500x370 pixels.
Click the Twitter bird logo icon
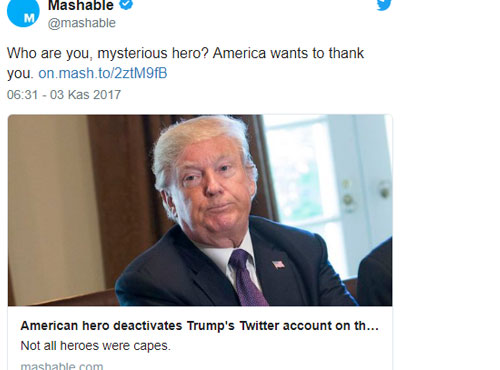(384, 5)
